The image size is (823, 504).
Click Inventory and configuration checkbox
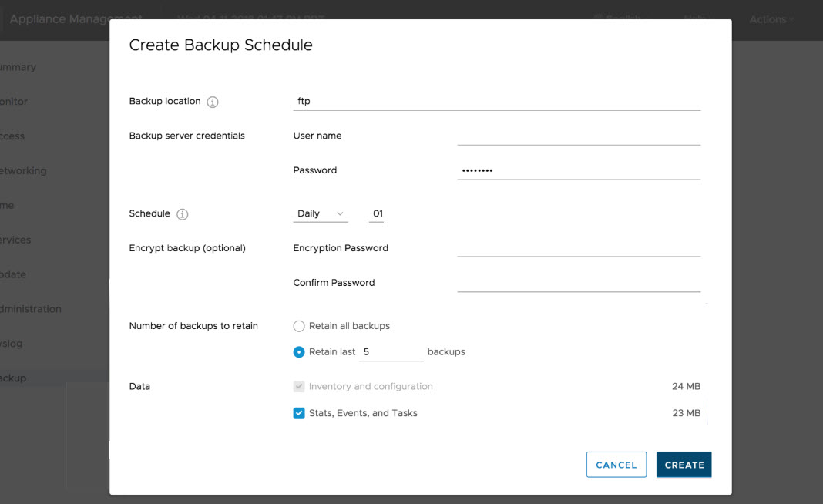(x=299, y=386)
